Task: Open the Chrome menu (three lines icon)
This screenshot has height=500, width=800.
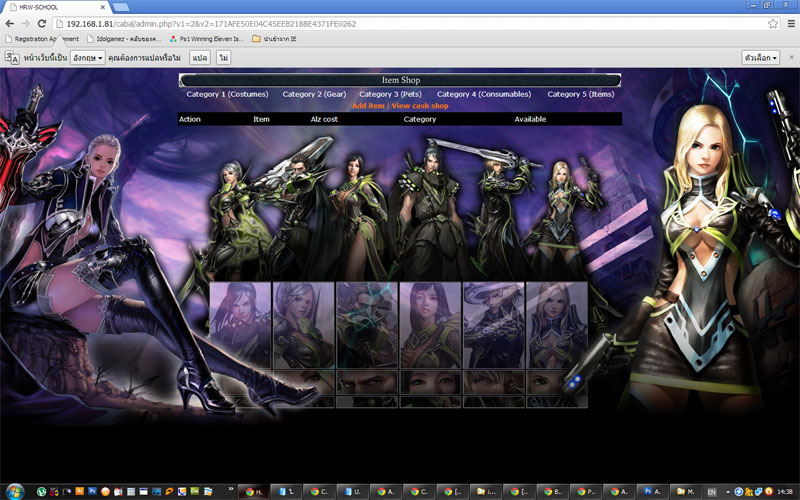Action: pyautogui.click(x=791, y=23)
